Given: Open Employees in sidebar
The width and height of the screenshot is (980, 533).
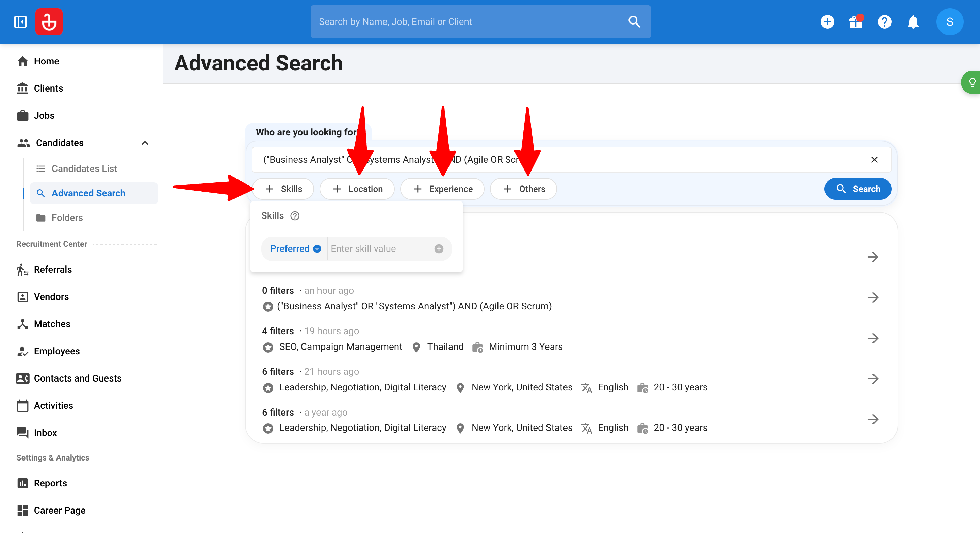Looking at the screenshot, I should (57, 351).
